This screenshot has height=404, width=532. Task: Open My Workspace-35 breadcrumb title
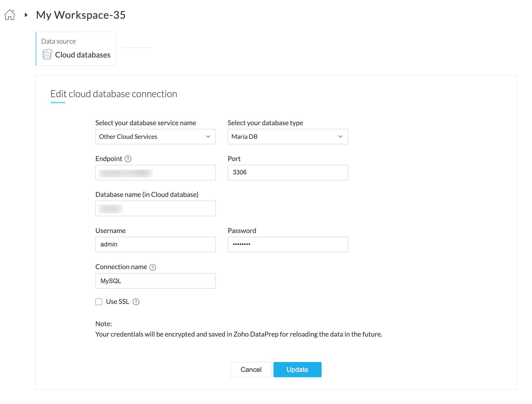81,15
